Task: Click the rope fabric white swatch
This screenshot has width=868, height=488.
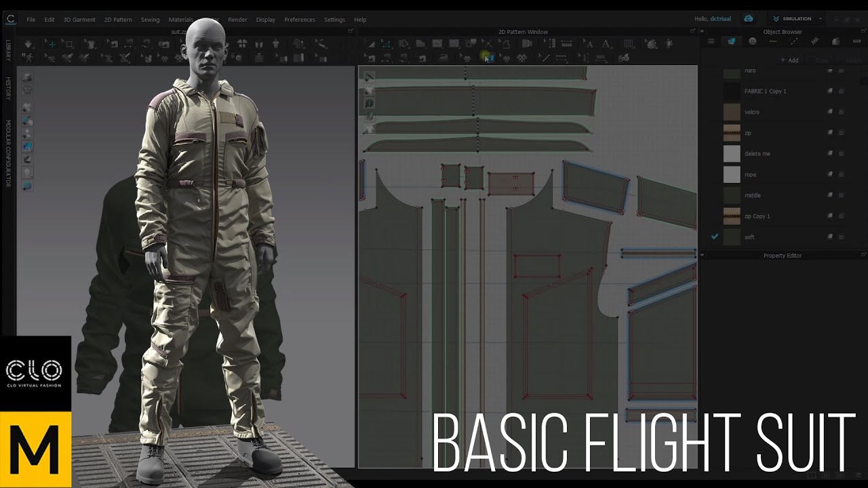Action: pyautogui.click(x=732, y=174)
